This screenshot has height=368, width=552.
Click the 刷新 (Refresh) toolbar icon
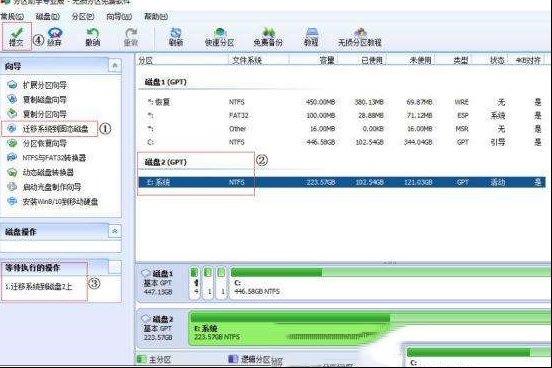pyautogui.click(x=176, y=37)
